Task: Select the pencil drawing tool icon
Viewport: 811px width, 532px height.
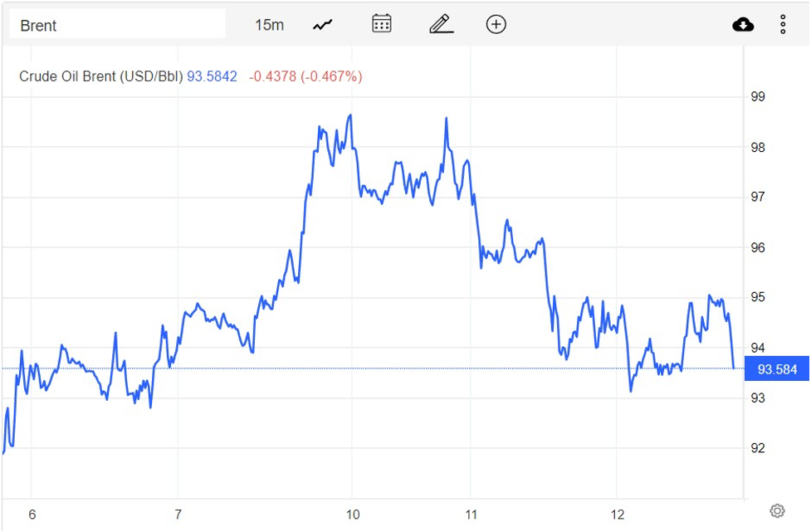Action: point(441,24)
